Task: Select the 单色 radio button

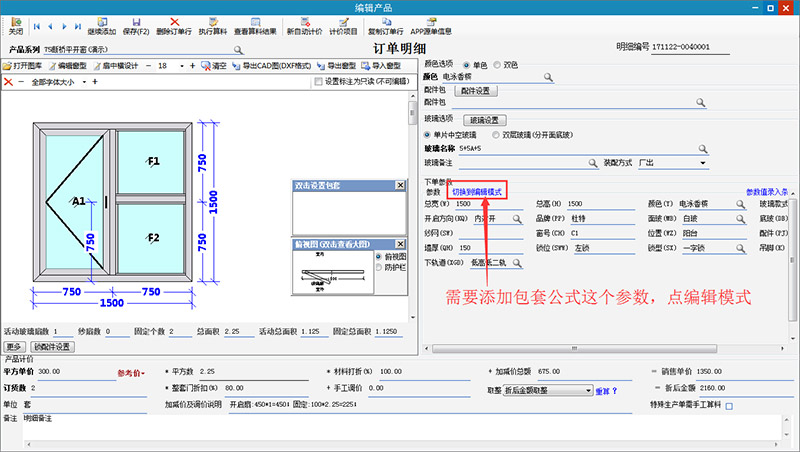Action: pos(466,65)
